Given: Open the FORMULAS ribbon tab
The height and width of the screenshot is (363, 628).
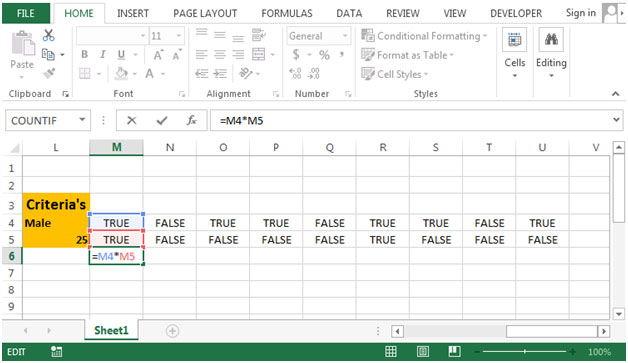Looking at the screenshot, I should click(287, 13).
